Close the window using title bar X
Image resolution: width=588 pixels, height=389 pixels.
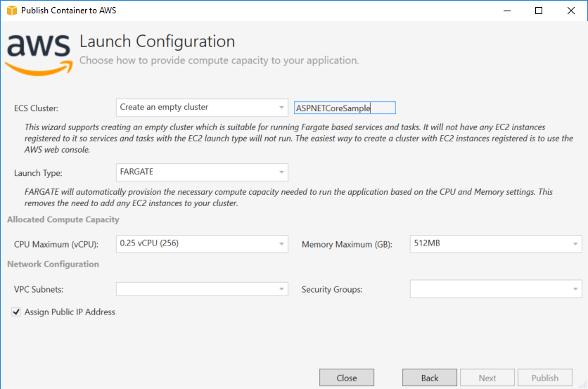pyautogui.click(x=570, y=11)
